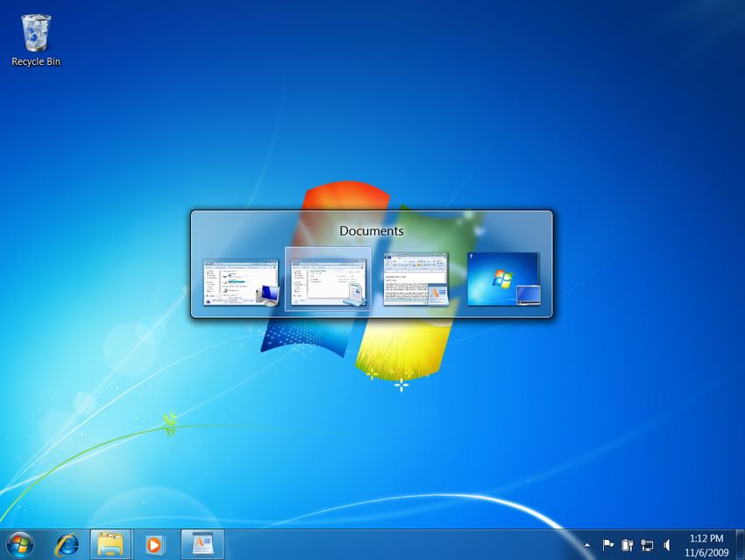Screen dimensions: 745x560
Task: Select the highlighted Documents window thumbnail
Action: point(329,281)
